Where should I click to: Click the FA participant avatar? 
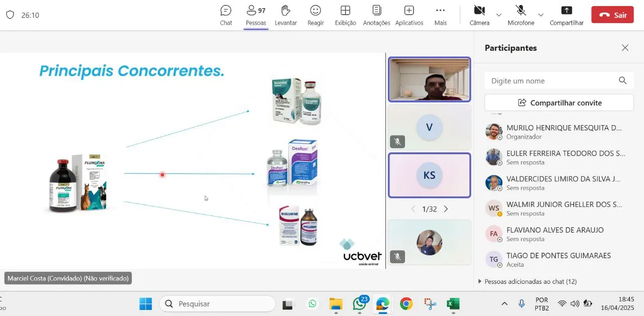[x=494, y=234]
